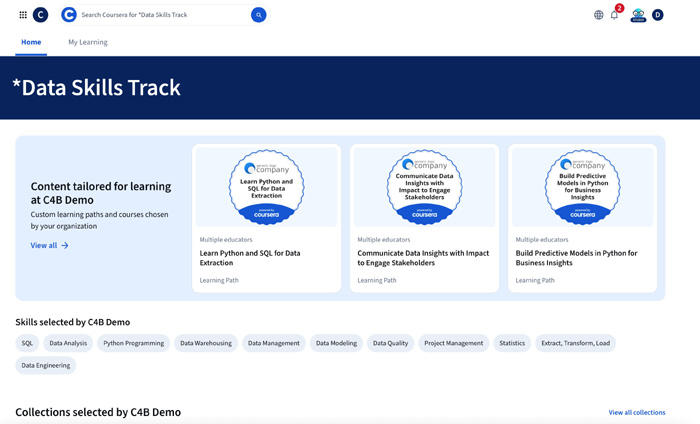The height and width of the screenshot is (424, 700).
Task: Click the Coursera logo icon beside search
Action: (x=68, y=15)
